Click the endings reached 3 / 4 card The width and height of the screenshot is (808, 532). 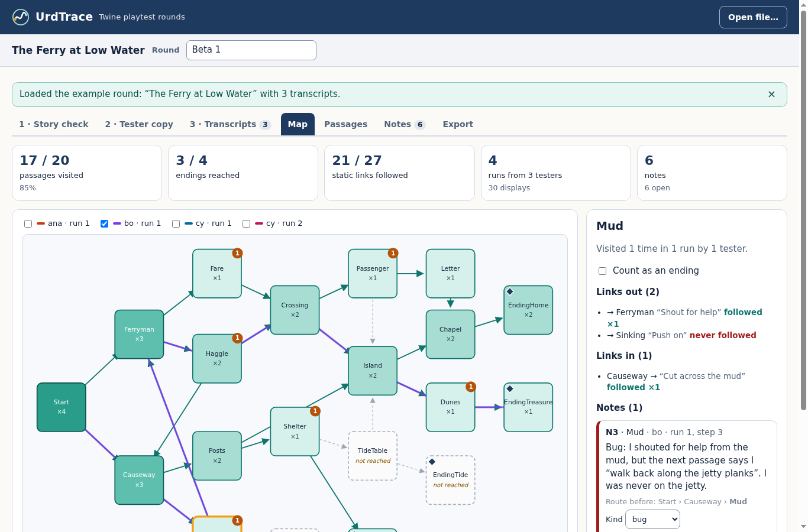pos(243,173)
